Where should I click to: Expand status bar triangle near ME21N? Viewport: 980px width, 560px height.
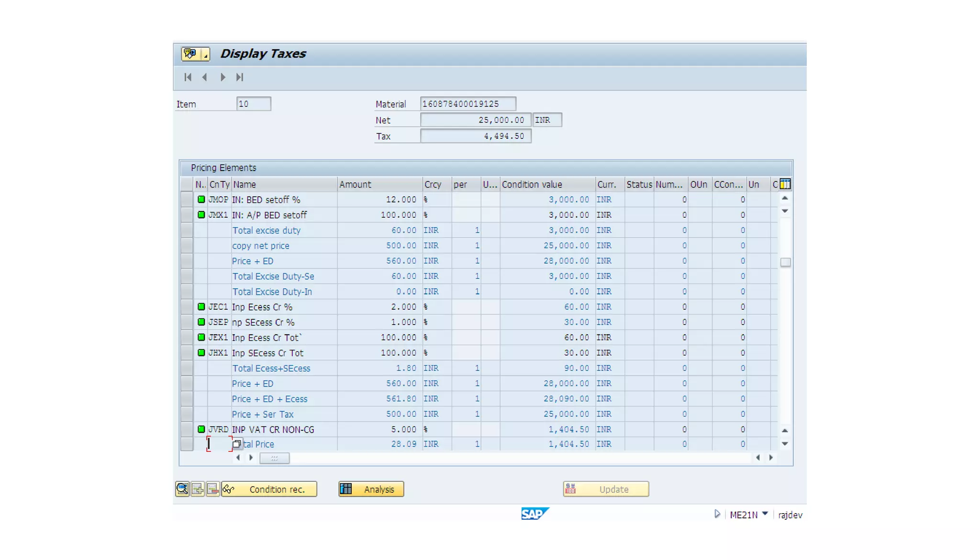click(x=717, y=514)
